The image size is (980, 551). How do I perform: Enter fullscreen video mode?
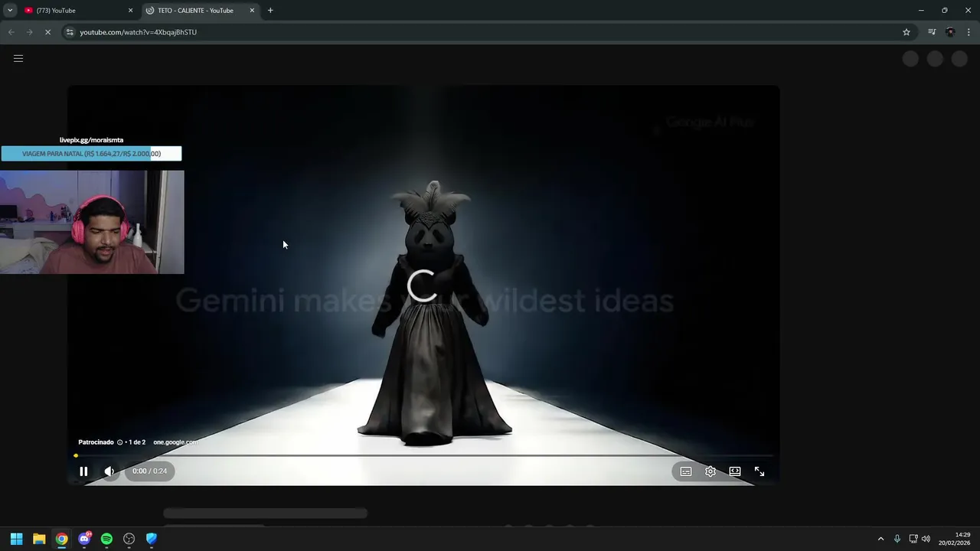pyautogui.click(x=759, y=471)
